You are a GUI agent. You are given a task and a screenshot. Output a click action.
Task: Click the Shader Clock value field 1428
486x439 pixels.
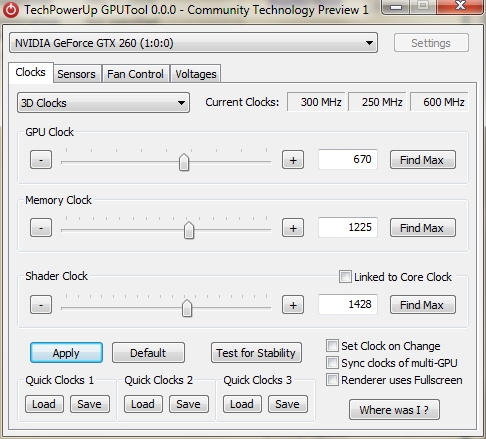pos(348,304)
